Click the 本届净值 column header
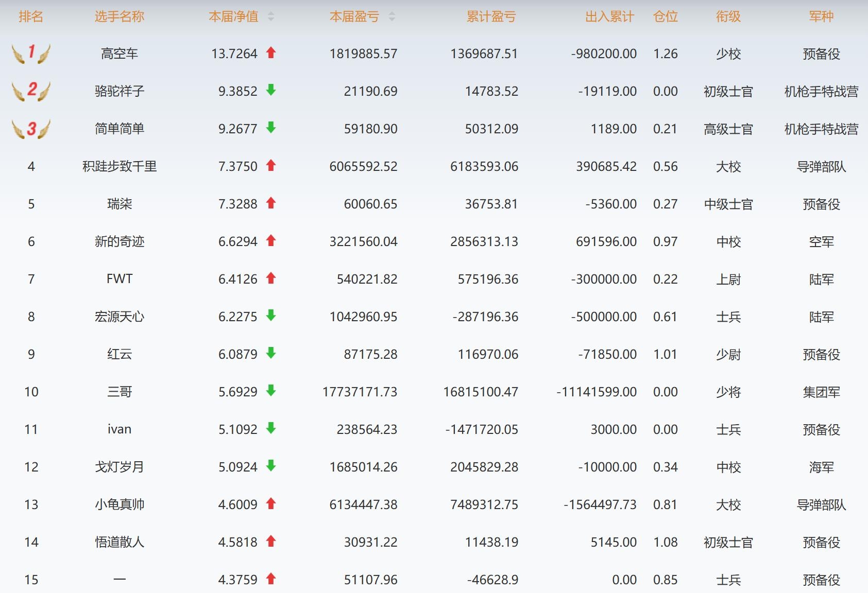The image size is (868, 593). coord(233,17)
